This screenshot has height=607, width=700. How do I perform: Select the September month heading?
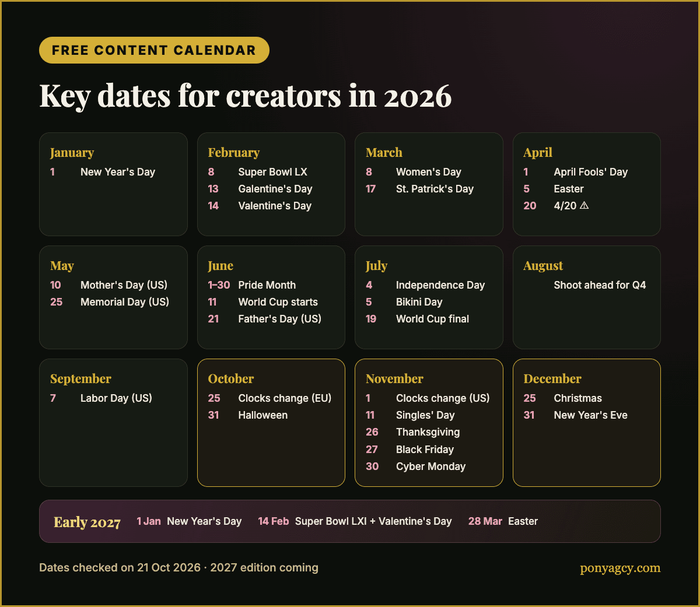tap(80, 379)
